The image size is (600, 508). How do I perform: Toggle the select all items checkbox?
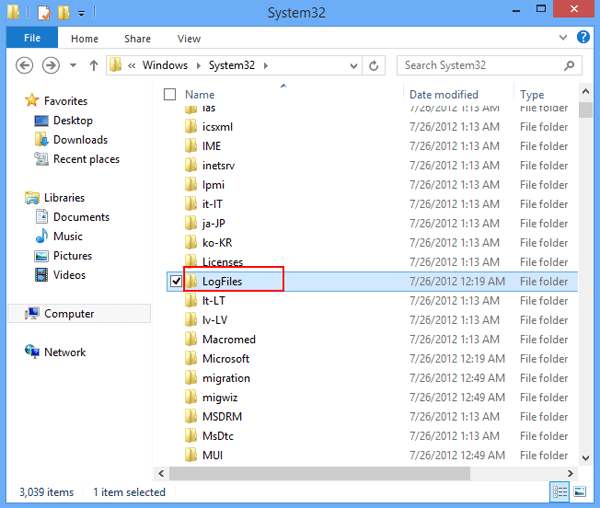(x=170, y=94)
